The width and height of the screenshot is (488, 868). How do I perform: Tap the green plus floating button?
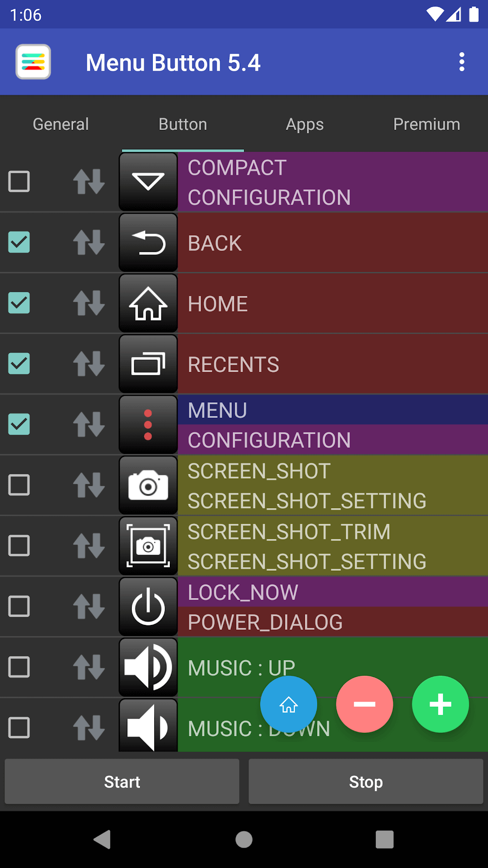tap(440, 704)
